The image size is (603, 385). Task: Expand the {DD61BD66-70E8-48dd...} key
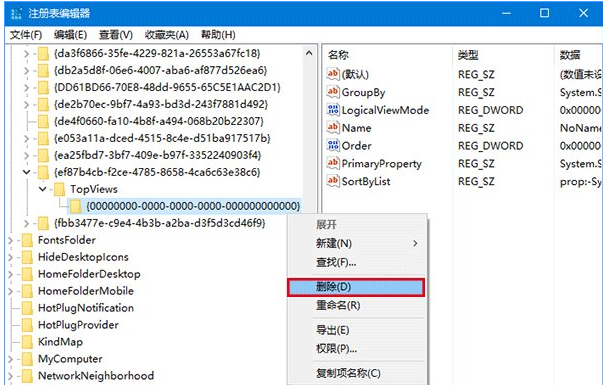[x=27, y=88]
